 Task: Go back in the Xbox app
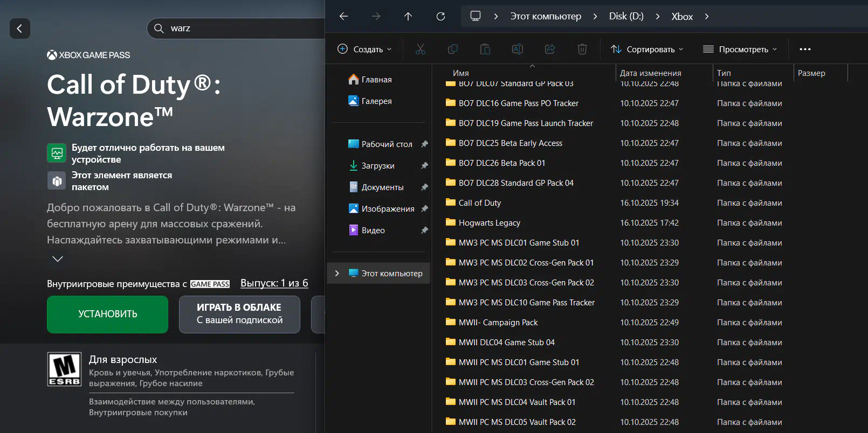click(x=20, y=29)
